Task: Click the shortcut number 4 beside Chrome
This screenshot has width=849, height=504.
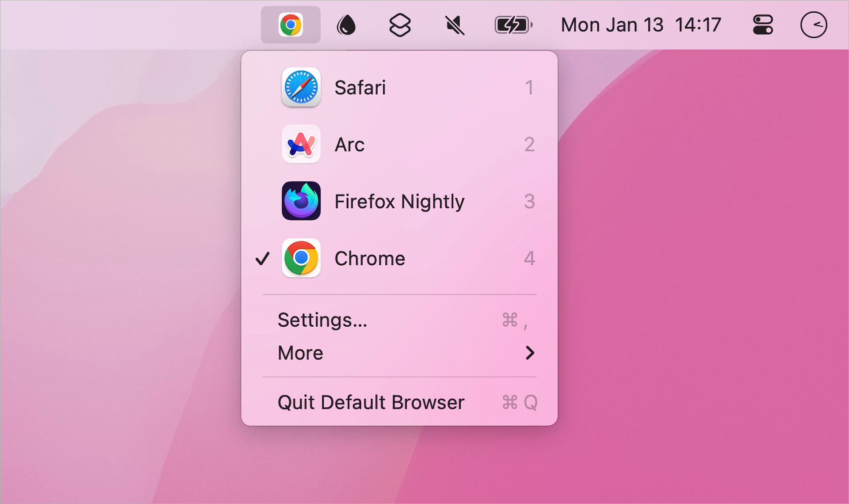Action: [x=529, y=258]
